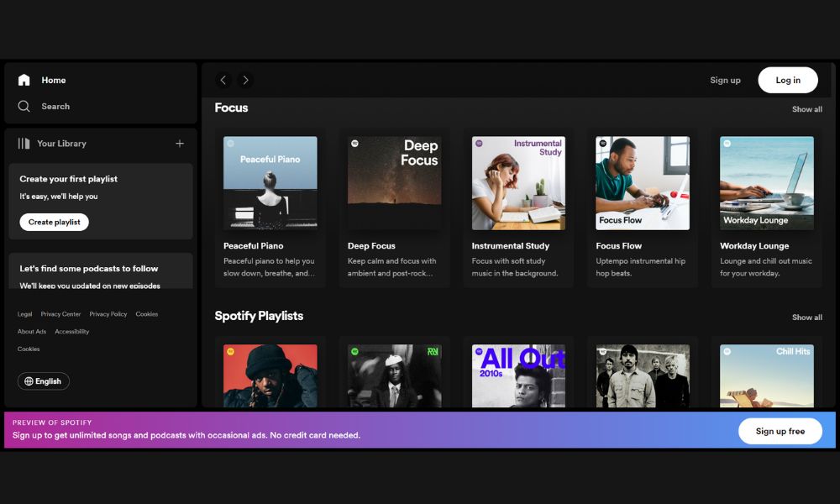The height and width of the screenshot is (504, 840).
Task: Expand the Focus section with Show all
Action: pyautogui.click(x=806, y=108)
